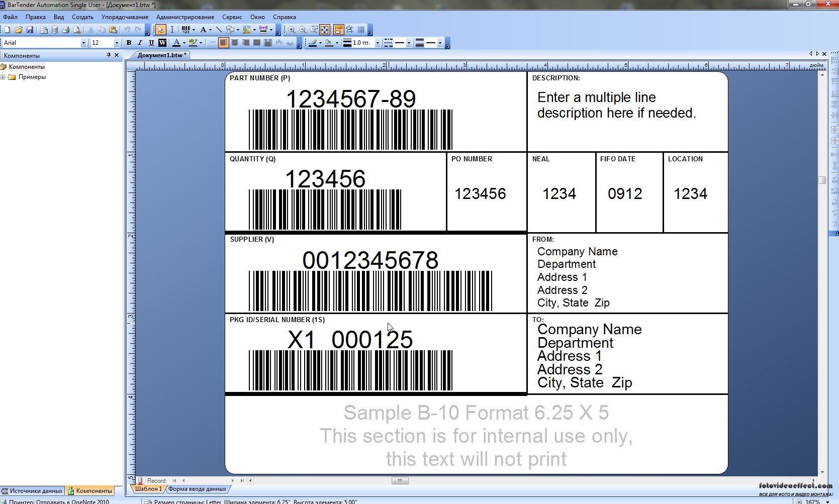Switch to Источники данных panel tab
839x504 pixels.
click(x=32, y=491)
